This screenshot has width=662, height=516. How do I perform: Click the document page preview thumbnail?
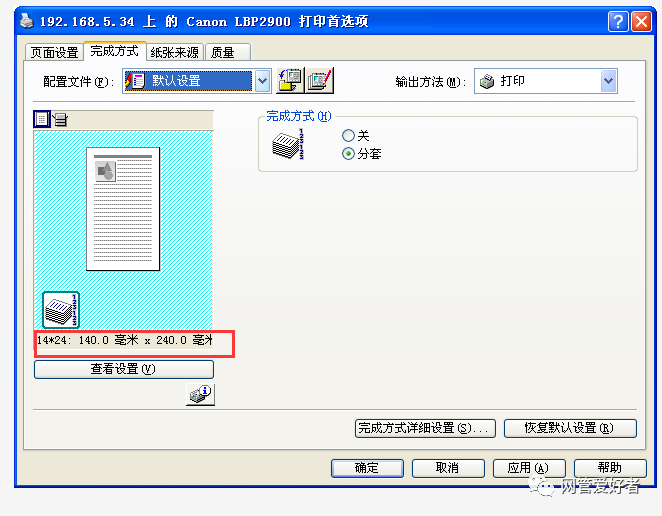[123, 209]
